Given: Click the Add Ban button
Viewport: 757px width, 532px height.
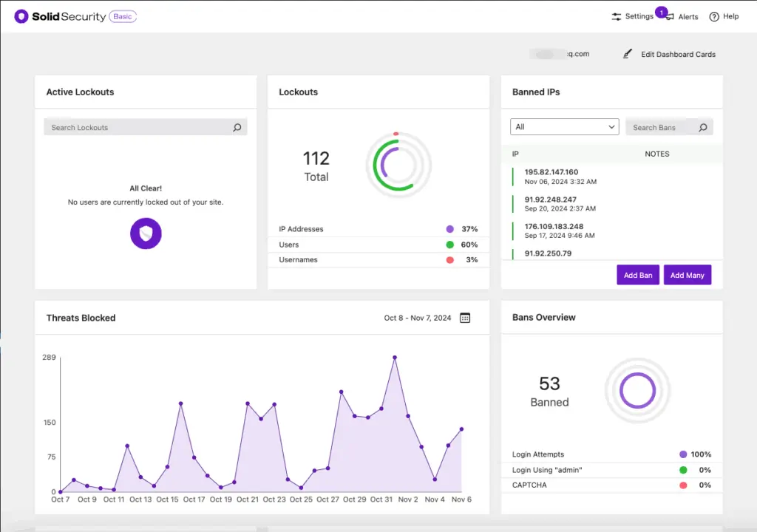Looking at the screenshot, I should pos(637,274).
